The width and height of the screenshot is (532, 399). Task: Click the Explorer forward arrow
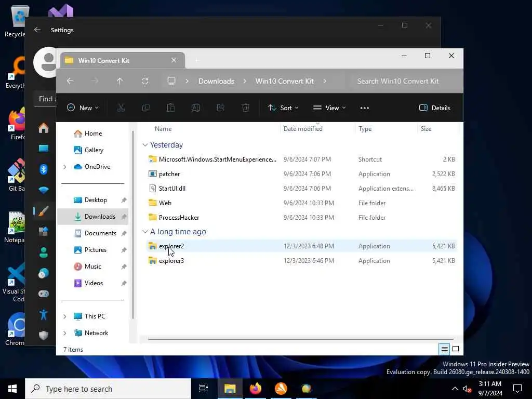pyautogui.click(x=95, y=81)
